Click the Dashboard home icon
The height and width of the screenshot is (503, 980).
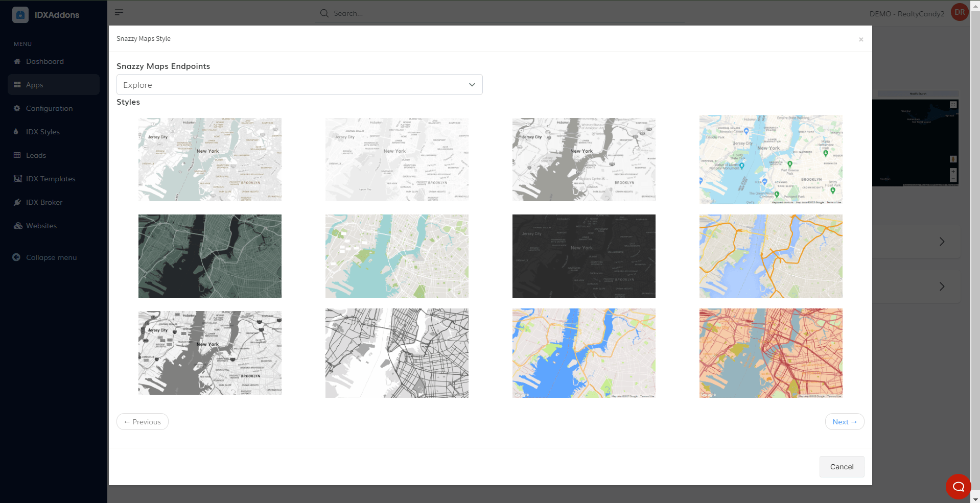pos(17,61)
